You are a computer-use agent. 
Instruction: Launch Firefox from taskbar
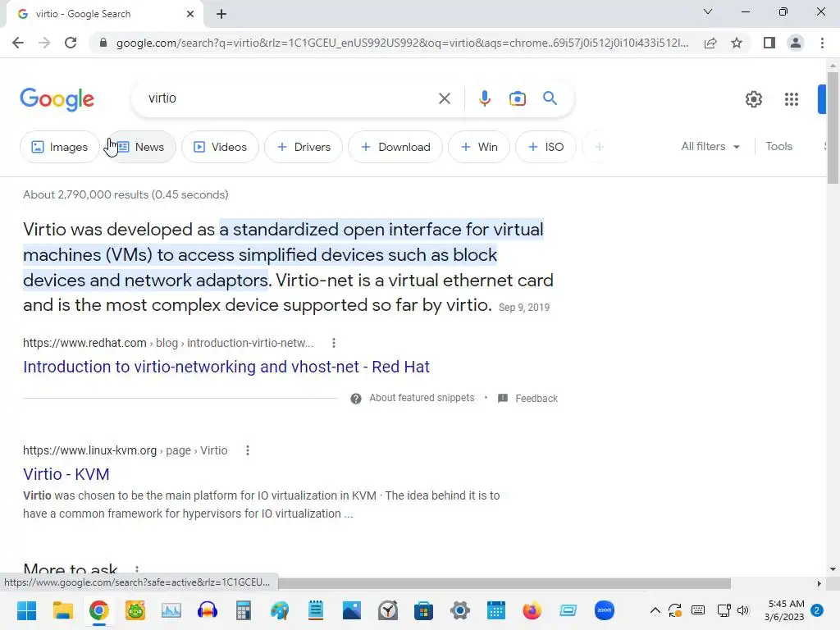(532, 610)
